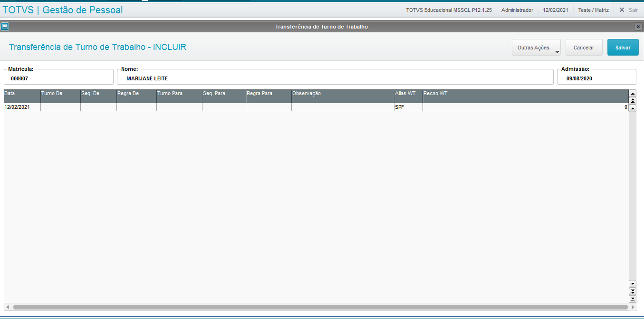The width and height of the screenshot is (644, 319).
Task: Select the Recno WT cell showing 0
Action: coord(526,107)
